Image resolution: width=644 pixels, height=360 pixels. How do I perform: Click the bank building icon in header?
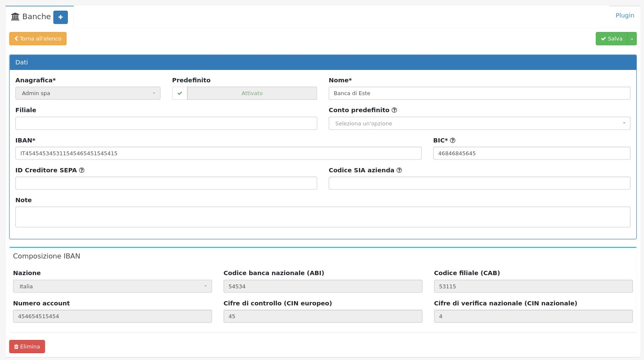point(15,17)
